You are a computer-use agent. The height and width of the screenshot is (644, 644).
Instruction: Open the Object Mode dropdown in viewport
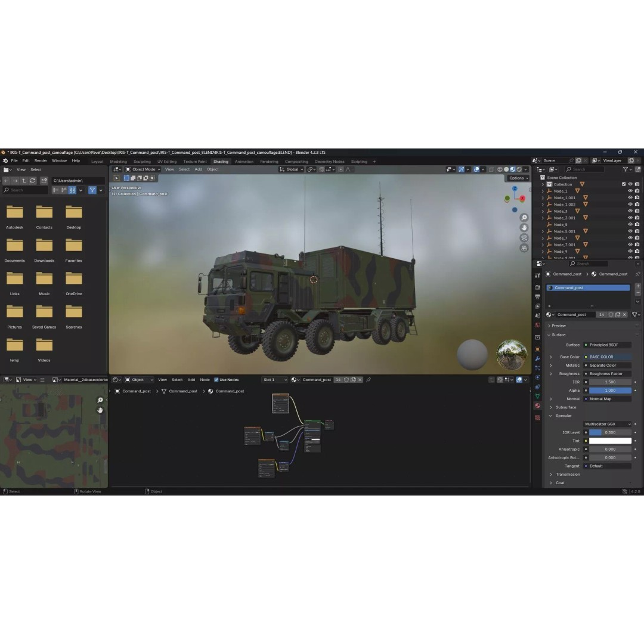pyautogui.click(x=143, y=169)
